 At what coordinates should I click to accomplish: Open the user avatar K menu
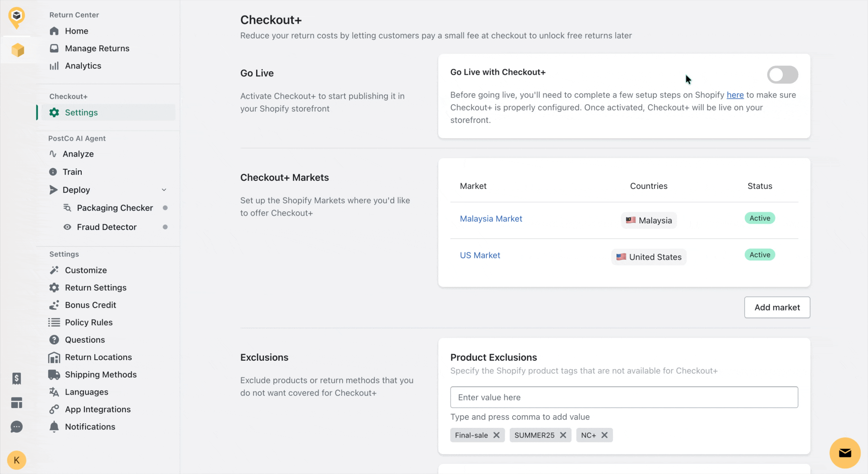17,460
